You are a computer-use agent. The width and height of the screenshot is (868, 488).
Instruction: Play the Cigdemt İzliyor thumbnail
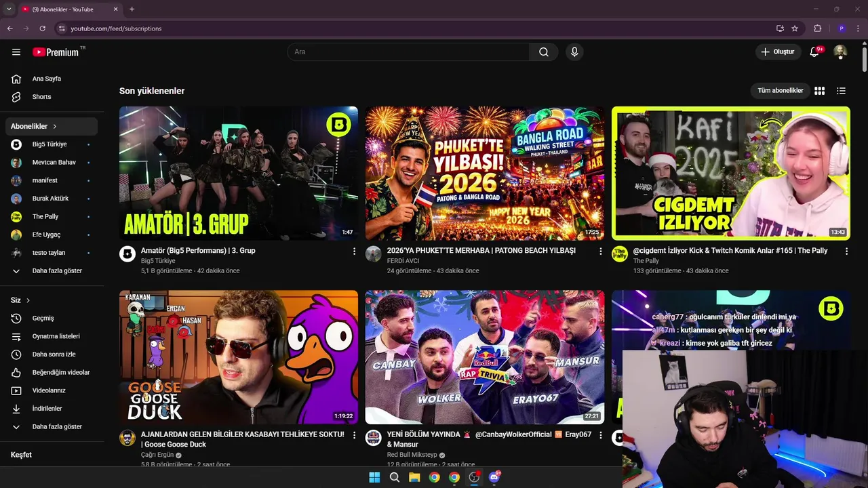coord(731,173)
